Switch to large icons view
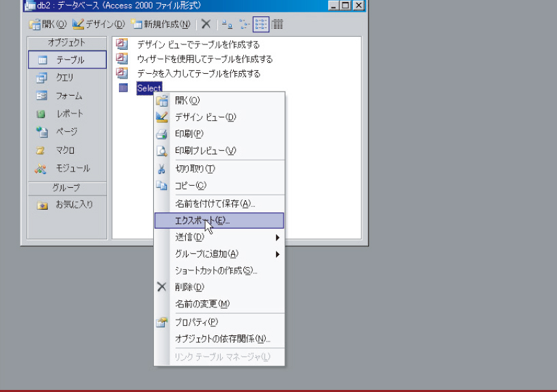 (x=227, y=24)
